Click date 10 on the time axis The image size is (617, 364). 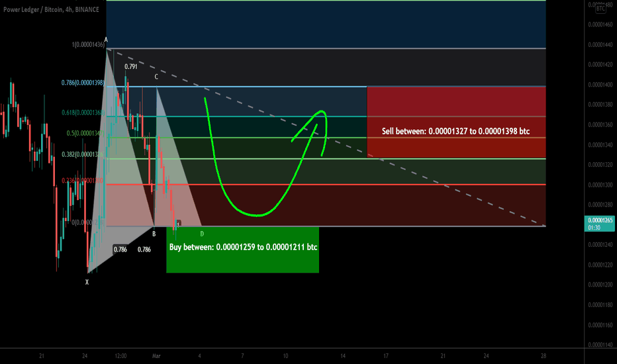285,356
